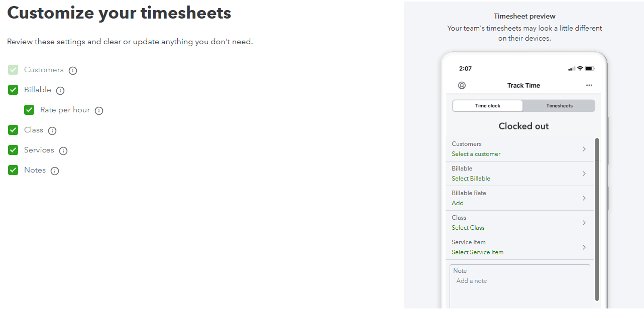
Task: Click the Add a note field
Action: click(520, 286)
